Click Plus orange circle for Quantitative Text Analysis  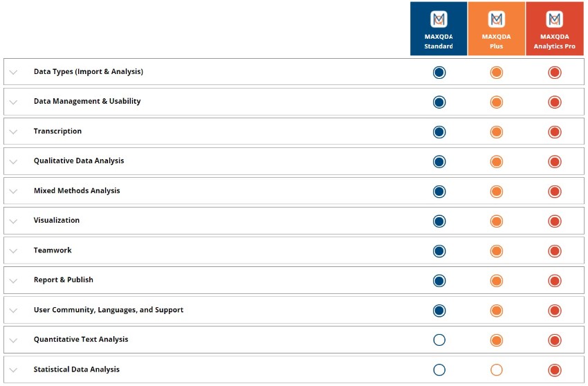497,340
